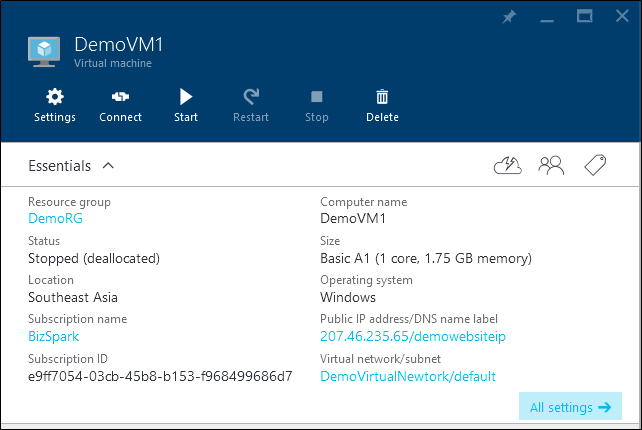Open the Settings gear icon
The width and height of the screenshot is (642, 430).
(x=55, y=97)
